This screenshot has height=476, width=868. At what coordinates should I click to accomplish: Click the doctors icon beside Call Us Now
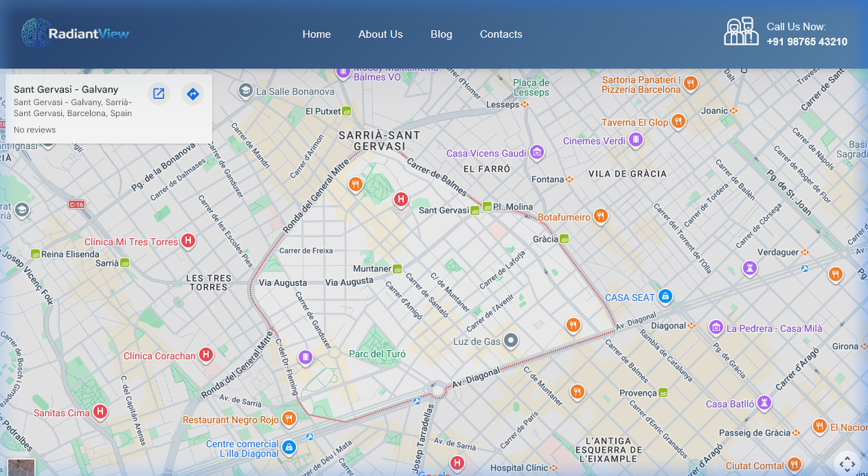tap(741, 32)
